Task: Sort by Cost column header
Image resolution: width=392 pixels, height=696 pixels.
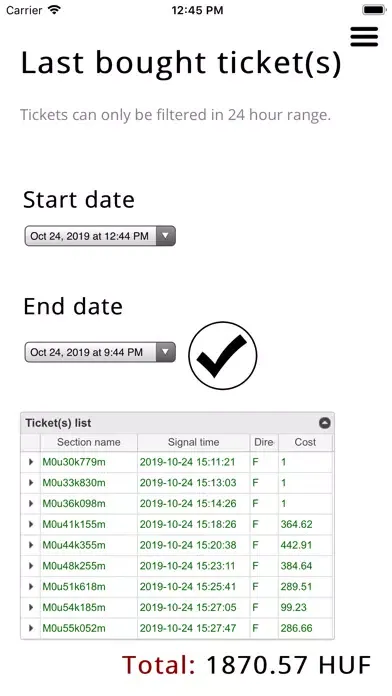Action: coord(305,443)
